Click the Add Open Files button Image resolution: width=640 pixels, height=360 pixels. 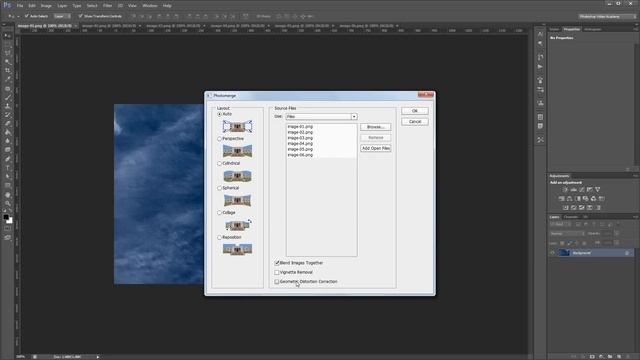click(x=376, y=148)
